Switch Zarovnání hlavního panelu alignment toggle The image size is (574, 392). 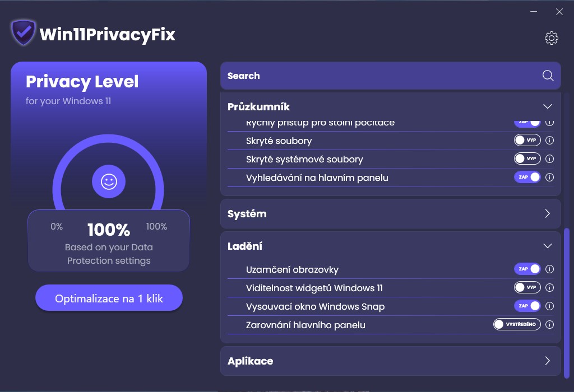pyautogui.click(x=516, y=325)
